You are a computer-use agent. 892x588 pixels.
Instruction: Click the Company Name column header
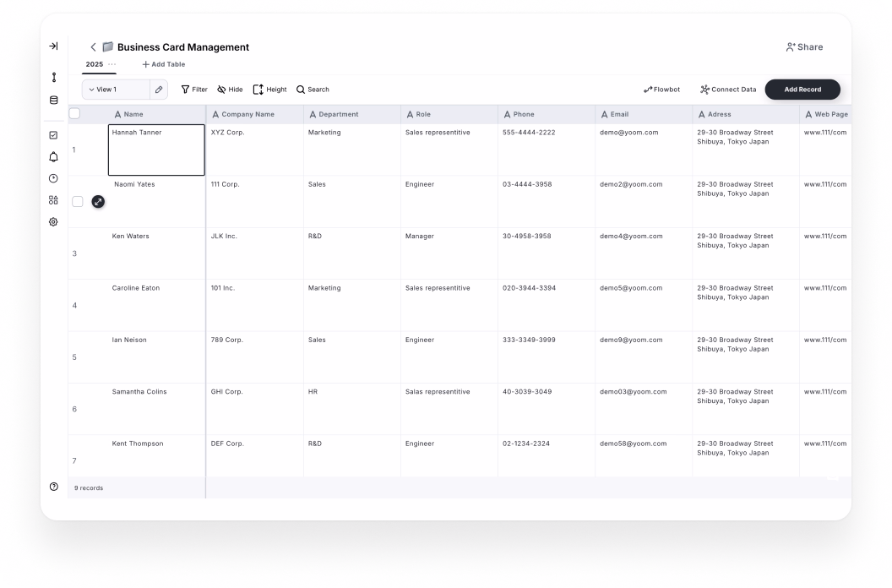pyautogui.click(x=255, y=114)
